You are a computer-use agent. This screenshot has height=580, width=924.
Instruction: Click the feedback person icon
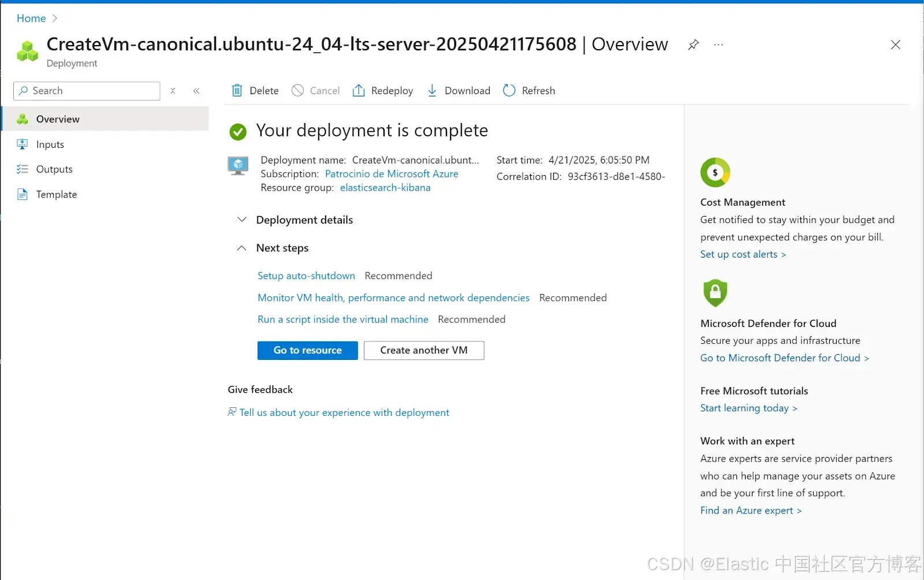point(232,412)
